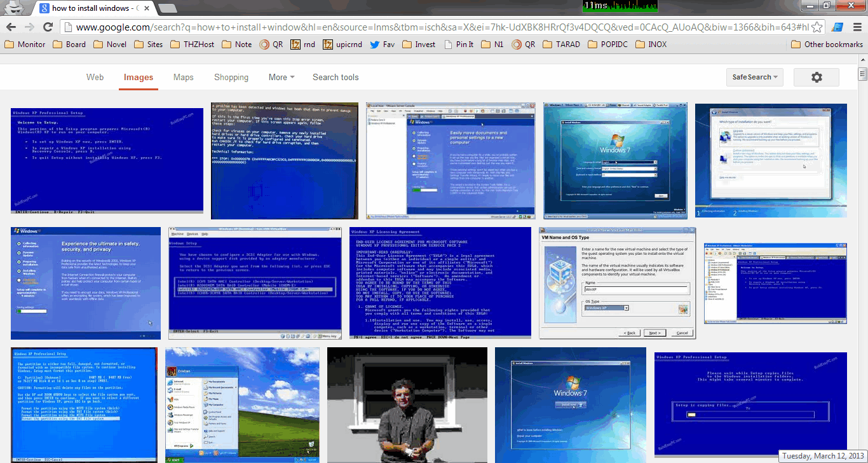Open the Note bookmark folder
Image resolution: width=868 pixels, height=463 pixels.
[x=236, y=45]
